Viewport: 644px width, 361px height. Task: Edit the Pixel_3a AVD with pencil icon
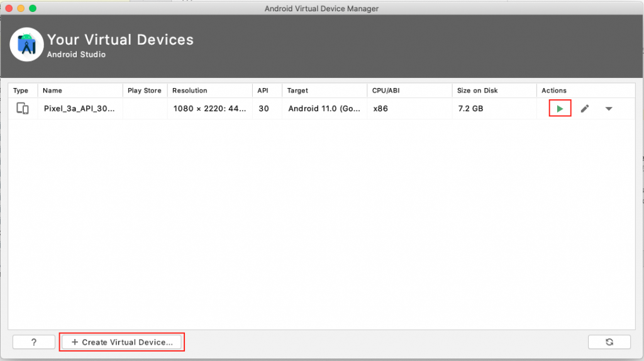(585, 108)
